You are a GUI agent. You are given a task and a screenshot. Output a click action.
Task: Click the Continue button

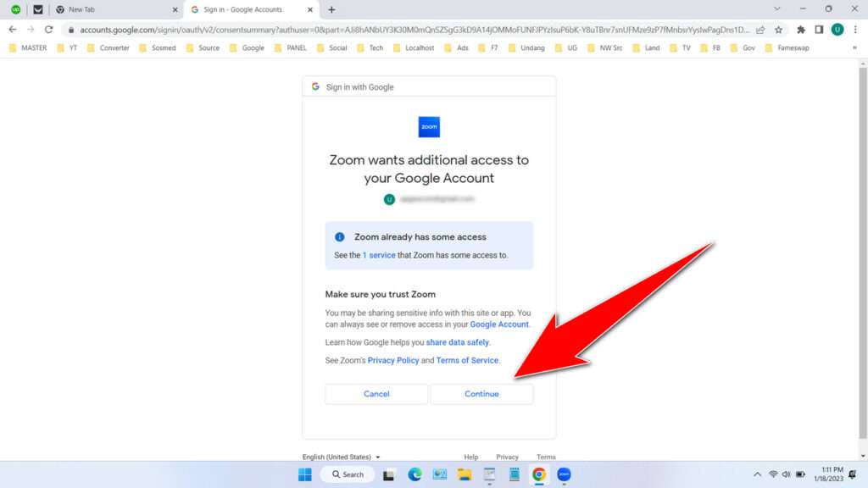pos(481,394)
